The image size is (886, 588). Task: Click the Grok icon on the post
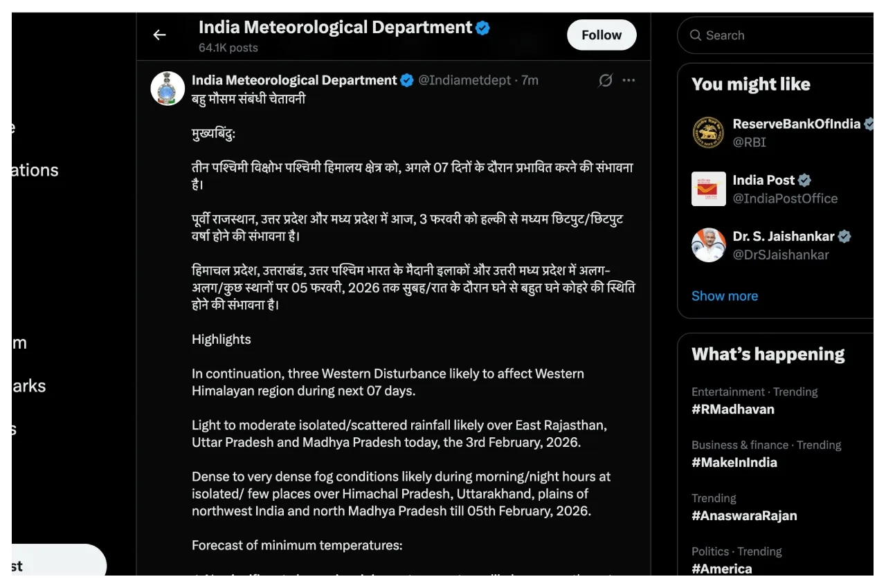[605, 80]
